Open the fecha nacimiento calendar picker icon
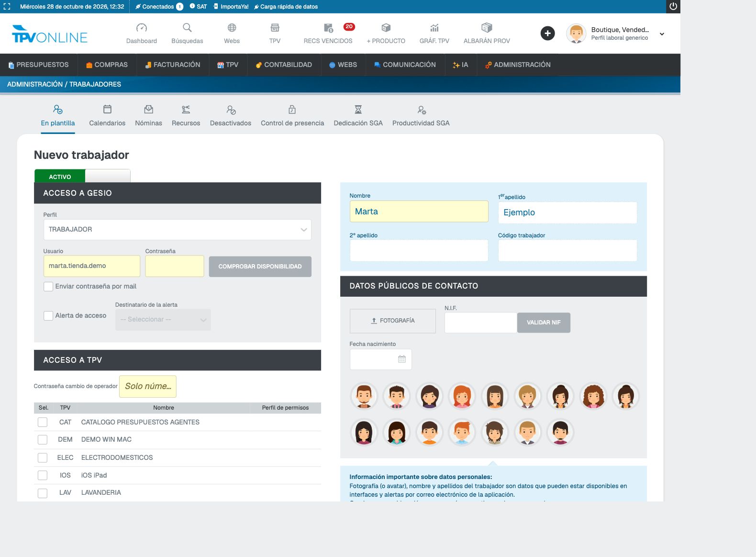 click(402, 359)
